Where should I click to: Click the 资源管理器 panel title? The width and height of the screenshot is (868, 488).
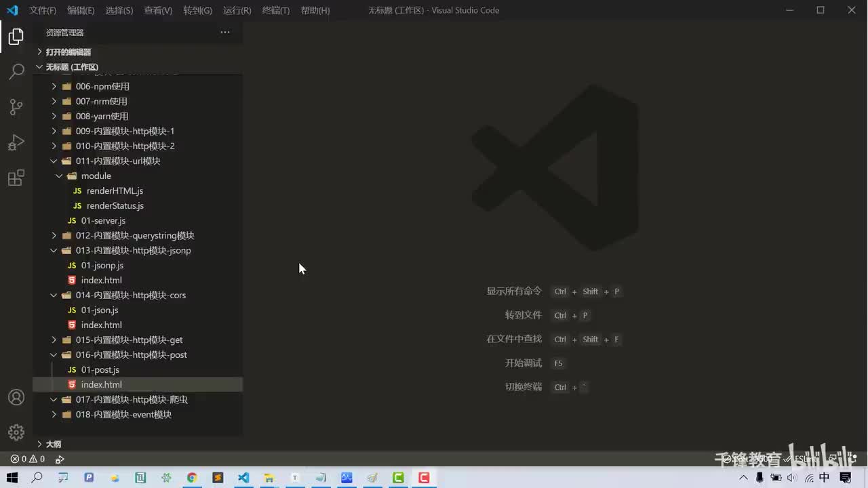click(x=65, y=33)
